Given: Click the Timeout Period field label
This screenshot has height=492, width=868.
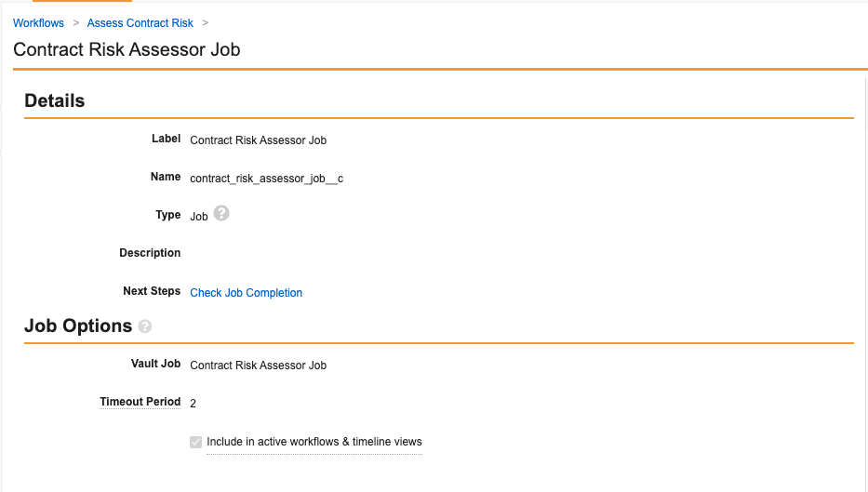Looking at the screenshot, I should pyautogui.click(x=140, y=402).
